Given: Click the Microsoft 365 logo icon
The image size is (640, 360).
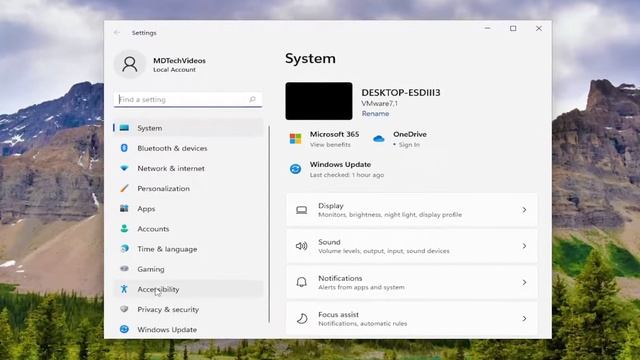Looking at the screenshot, I should pos(295,138).
